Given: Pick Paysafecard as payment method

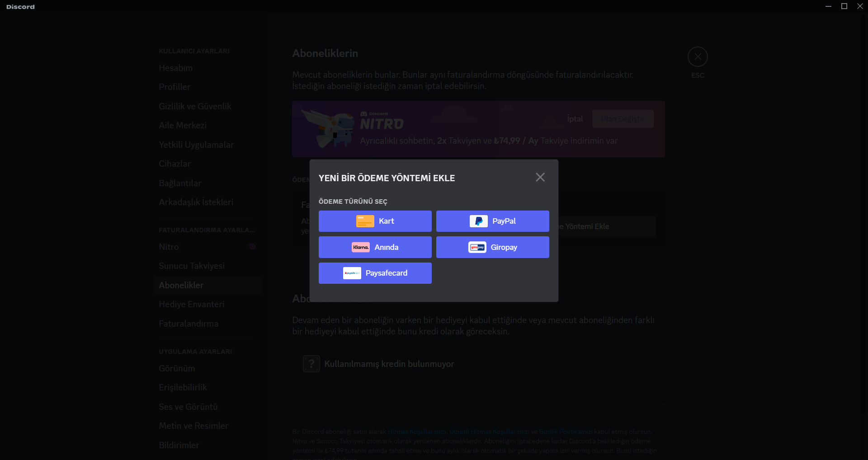Looking at the screenshot, I should pyautogui.click(x=375, y=273).
